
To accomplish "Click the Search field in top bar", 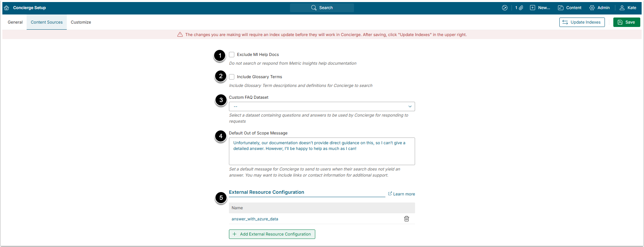I will click(322, 8).
